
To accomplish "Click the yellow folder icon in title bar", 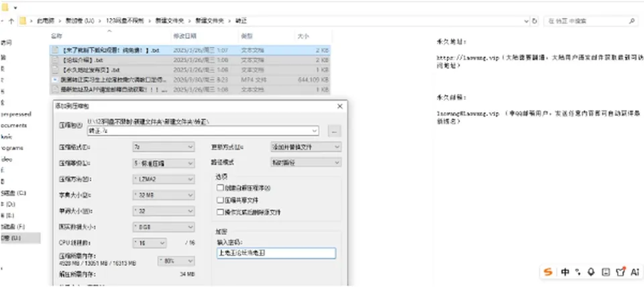I will click(5, 7).
